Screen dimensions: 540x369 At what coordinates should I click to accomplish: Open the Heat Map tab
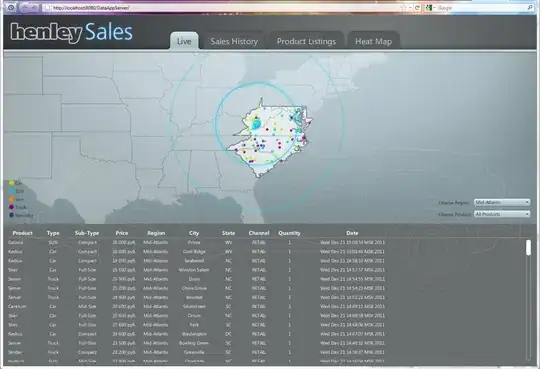tap(374, 41)
